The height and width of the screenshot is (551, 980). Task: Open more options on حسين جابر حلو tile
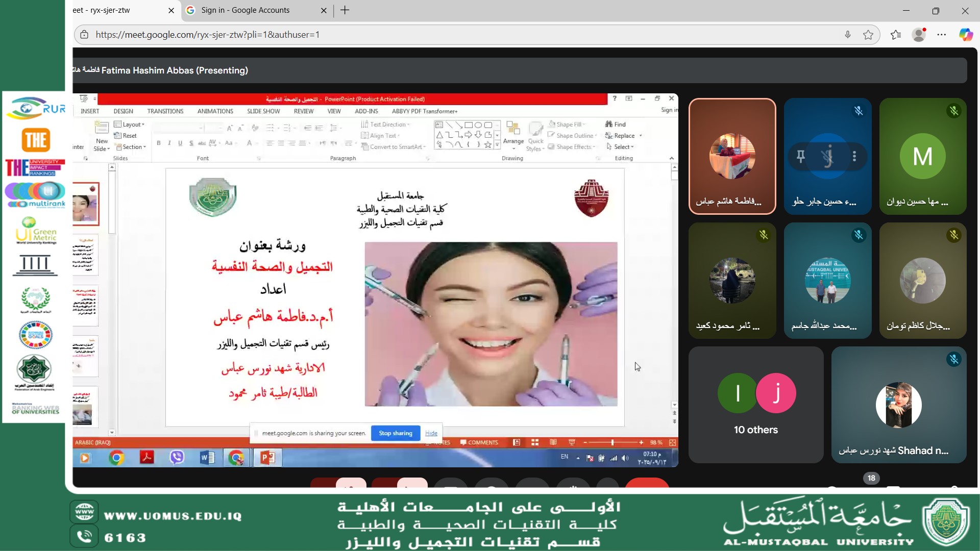click(854, 156)
